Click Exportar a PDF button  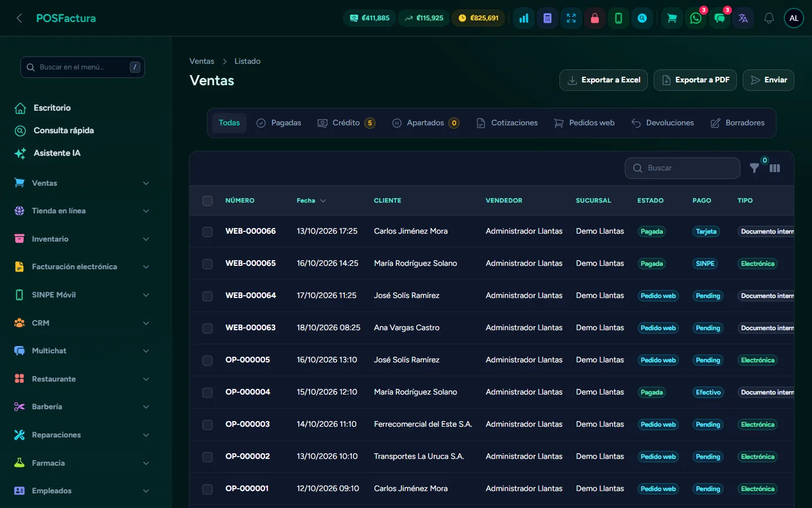(695, 80)
